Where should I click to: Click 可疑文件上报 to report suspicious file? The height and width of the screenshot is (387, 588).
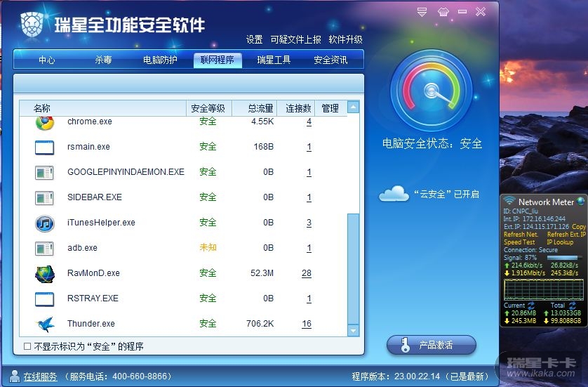pos(295,39)
